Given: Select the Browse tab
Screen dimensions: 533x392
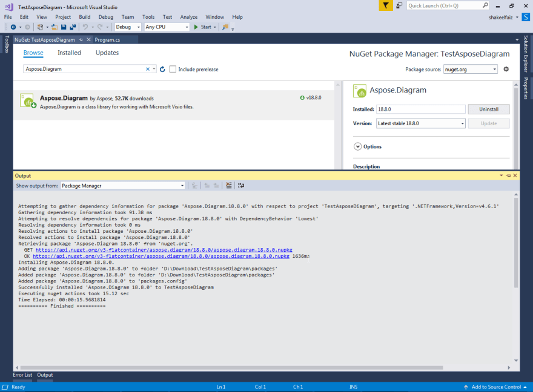Looking at the screenshot, I should point(33,53).
